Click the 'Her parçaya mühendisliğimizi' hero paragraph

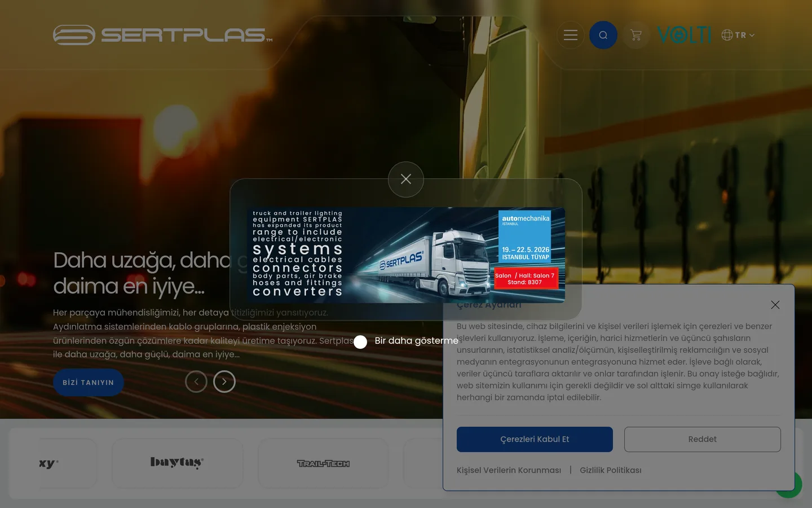203,334
